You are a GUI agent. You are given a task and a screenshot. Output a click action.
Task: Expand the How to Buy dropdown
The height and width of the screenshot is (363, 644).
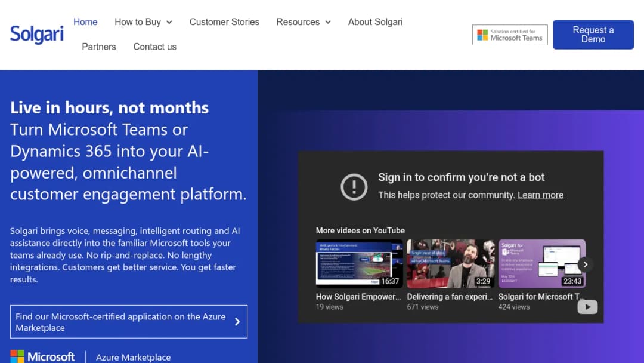tap(143, 22)
